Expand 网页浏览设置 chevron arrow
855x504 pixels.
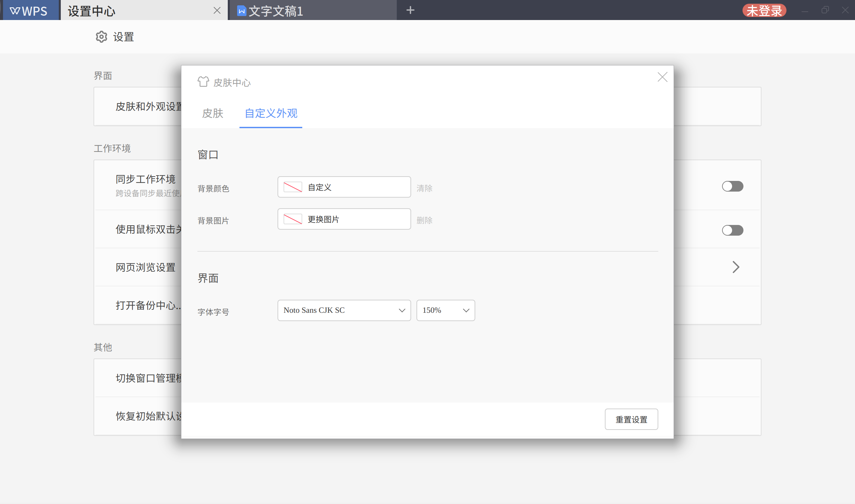click(735, 267)
